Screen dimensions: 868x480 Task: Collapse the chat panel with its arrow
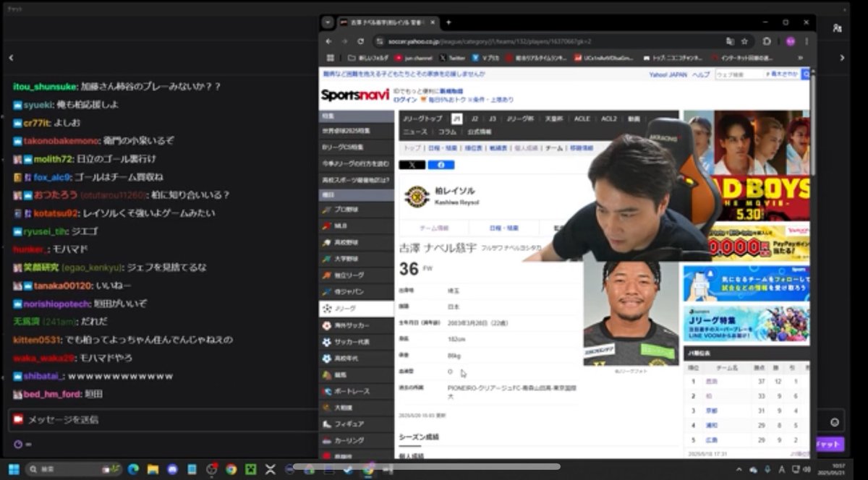click(11, 57)
